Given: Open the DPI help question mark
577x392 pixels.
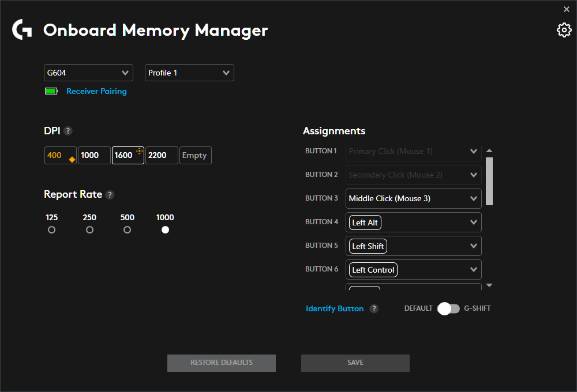Looking at the screenshot, I should pyautogui.click(x=68, y=131).
